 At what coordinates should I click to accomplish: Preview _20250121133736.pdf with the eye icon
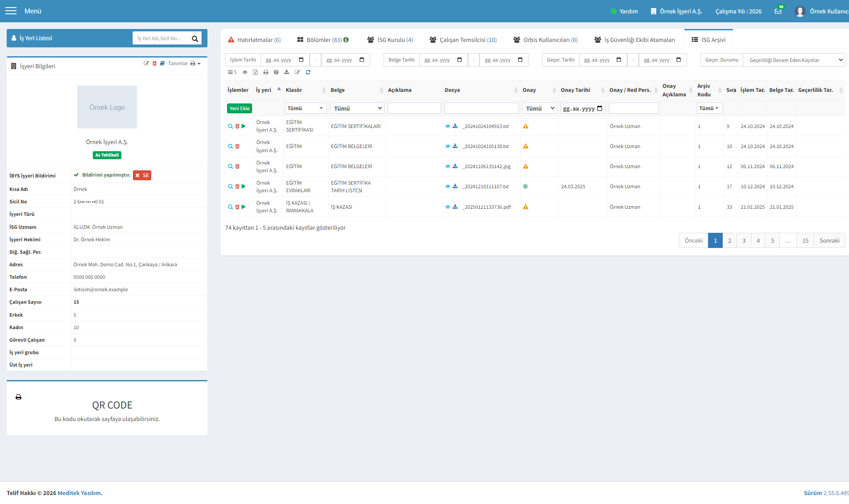(447, 207)
